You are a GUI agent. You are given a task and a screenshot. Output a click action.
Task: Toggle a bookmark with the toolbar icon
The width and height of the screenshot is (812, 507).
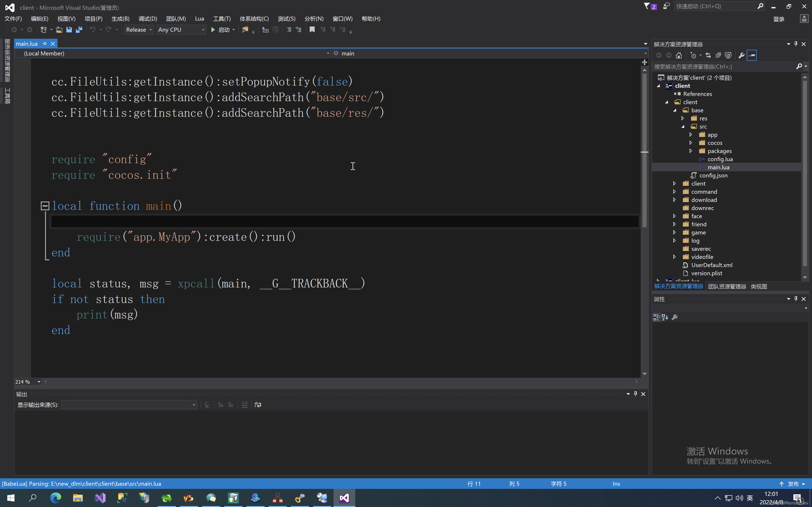(x=312, y=29)
